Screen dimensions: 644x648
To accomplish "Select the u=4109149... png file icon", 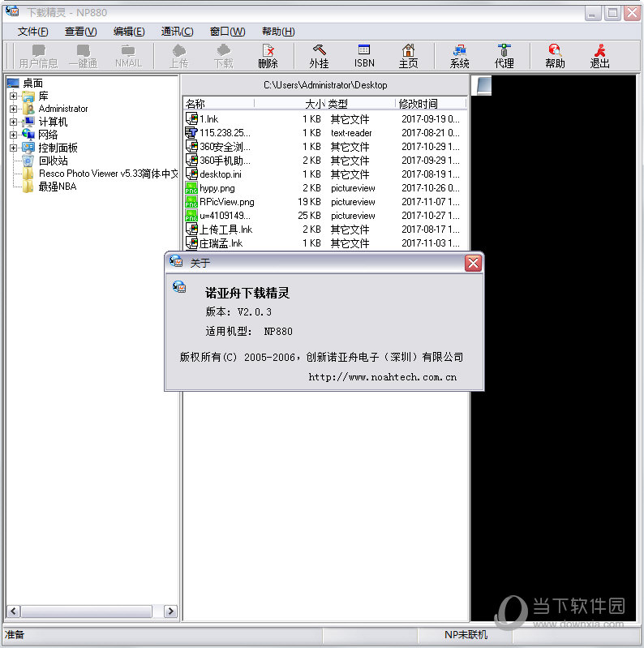I will (x=191, y=215).
